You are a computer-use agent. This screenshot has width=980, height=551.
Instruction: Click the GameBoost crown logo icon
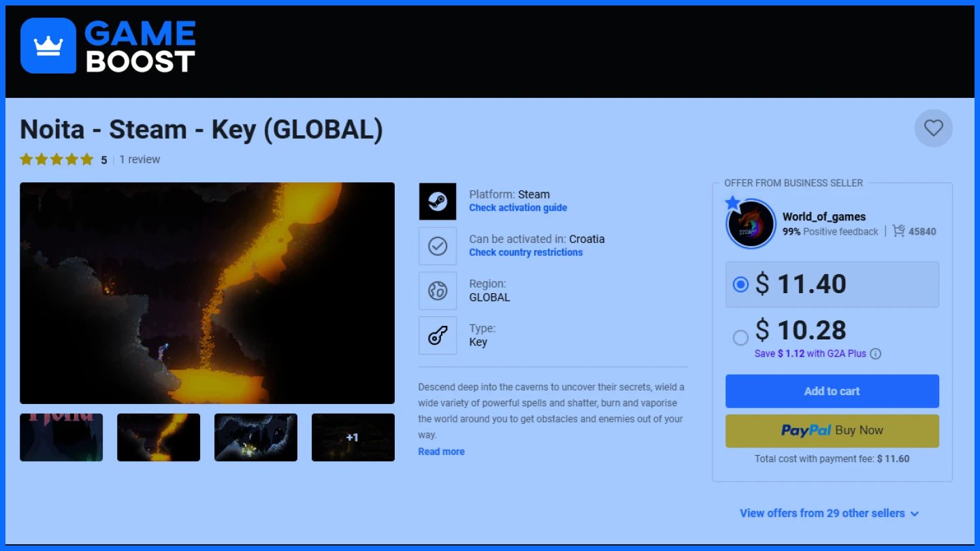coord(48,46)
